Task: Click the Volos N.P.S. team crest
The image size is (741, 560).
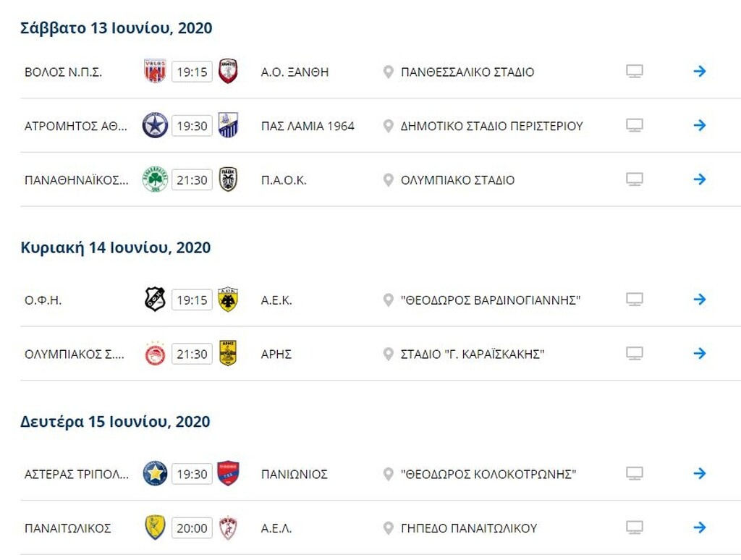Action: point(155,72)
